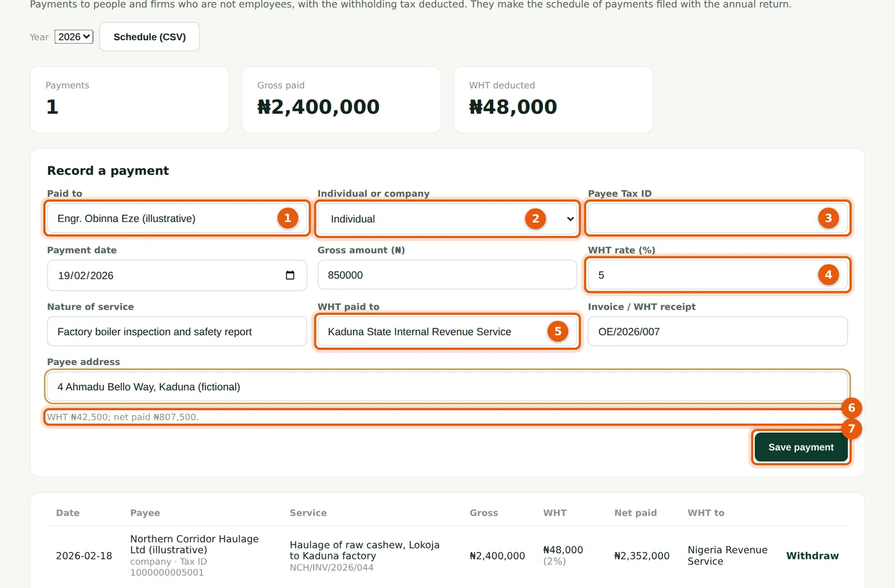Focus the Payee Tax ID field

click(x=718, y=218)
